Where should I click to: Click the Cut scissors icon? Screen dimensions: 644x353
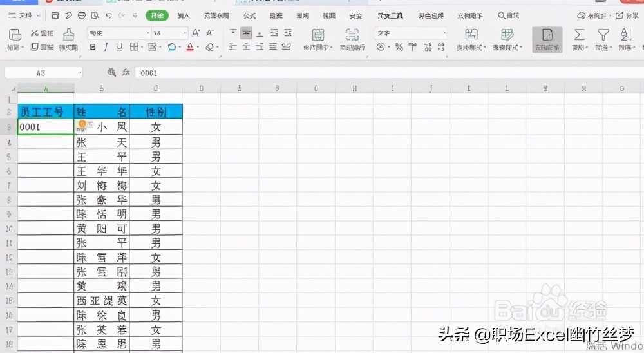(35, 33)
